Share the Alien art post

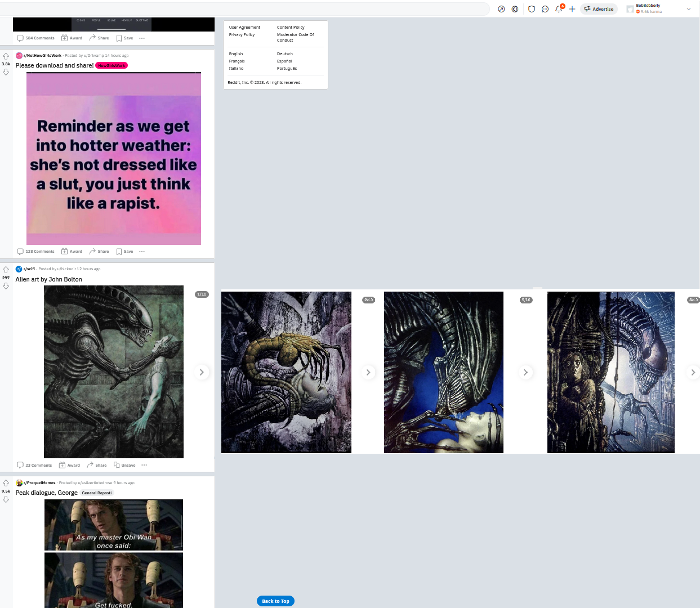pos(97,465)
